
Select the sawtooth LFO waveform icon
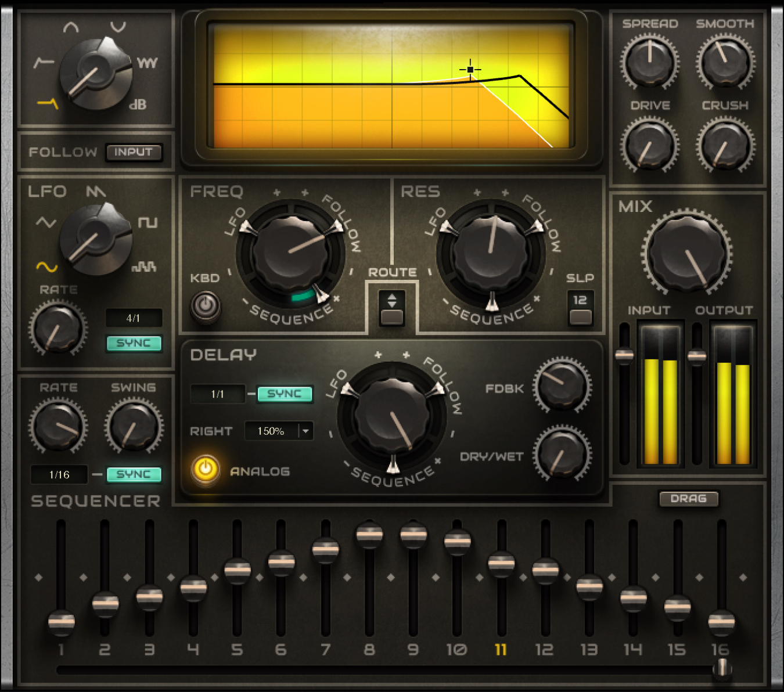click(x=96, y=192)
